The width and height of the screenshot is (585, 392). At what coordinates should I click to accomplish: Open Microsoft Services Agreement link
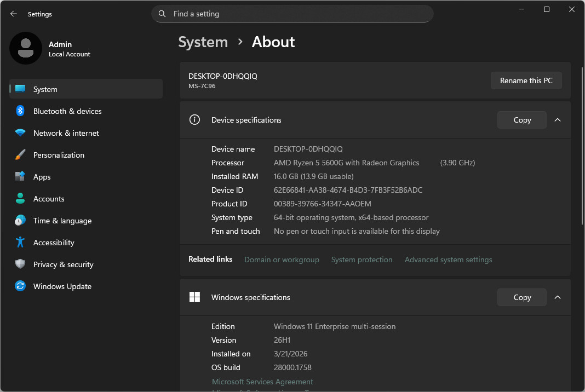[262, 382]
